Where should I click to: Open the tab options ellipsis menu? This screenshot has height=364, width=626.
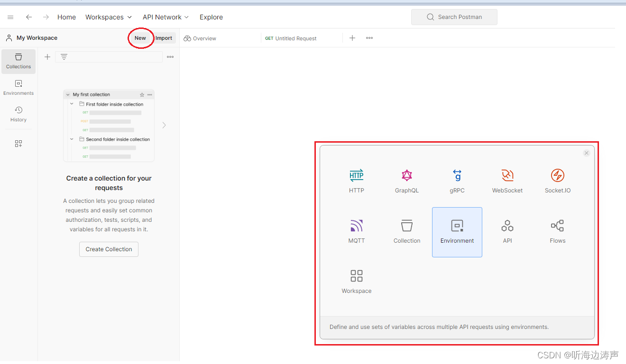369,38
